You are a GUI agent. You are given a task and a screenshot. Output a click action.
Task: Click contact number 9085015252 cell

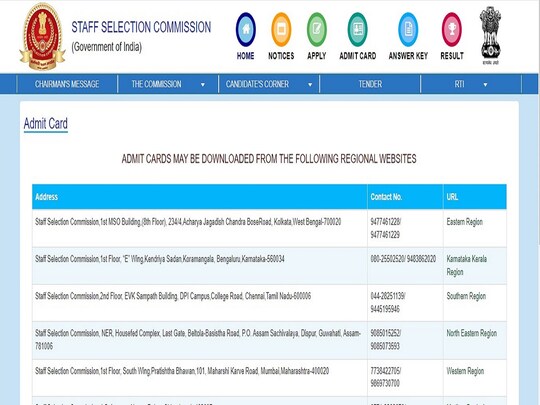pyautogui.click(x=405, y=341)
